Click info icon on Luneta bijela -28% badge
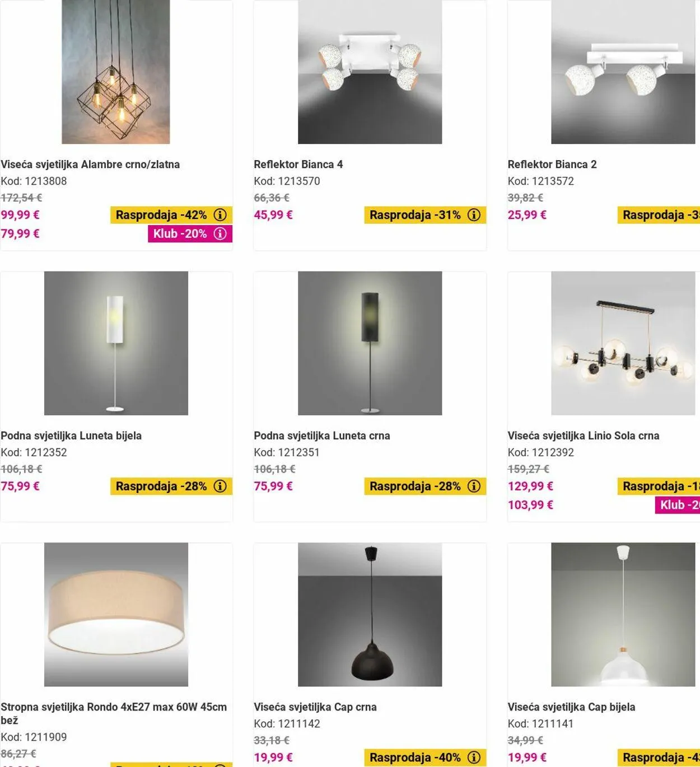 point(220,486)
